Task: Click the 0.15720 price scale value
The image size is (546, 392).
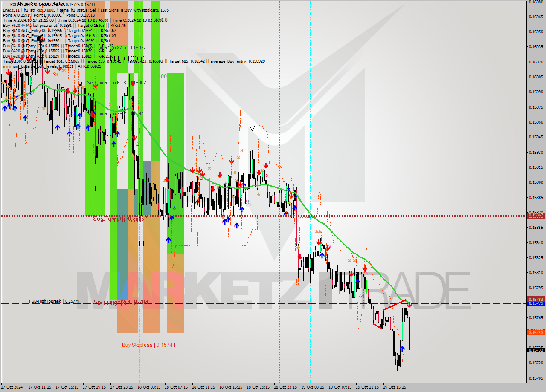Action: (x=536, y=363)
